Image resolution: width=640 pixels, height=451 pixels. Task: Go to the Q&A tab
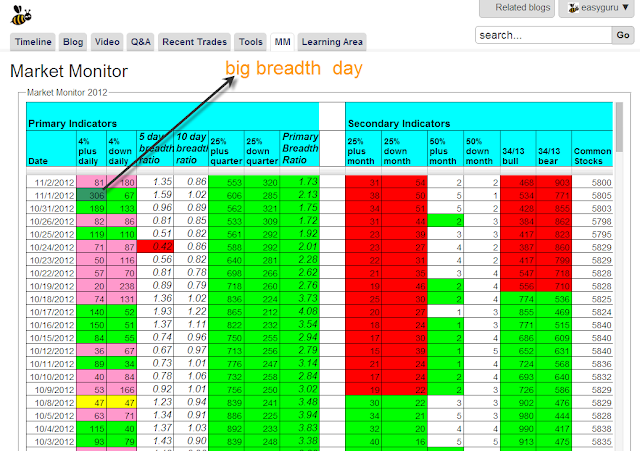140,42
